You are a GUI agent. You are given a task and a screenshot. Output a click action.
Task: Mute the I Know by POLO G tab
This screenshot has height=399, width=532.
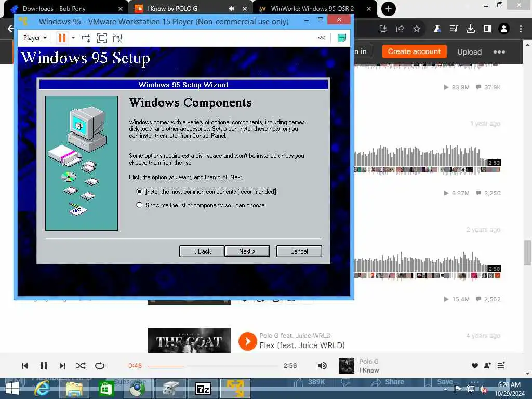tap(231, 9)
